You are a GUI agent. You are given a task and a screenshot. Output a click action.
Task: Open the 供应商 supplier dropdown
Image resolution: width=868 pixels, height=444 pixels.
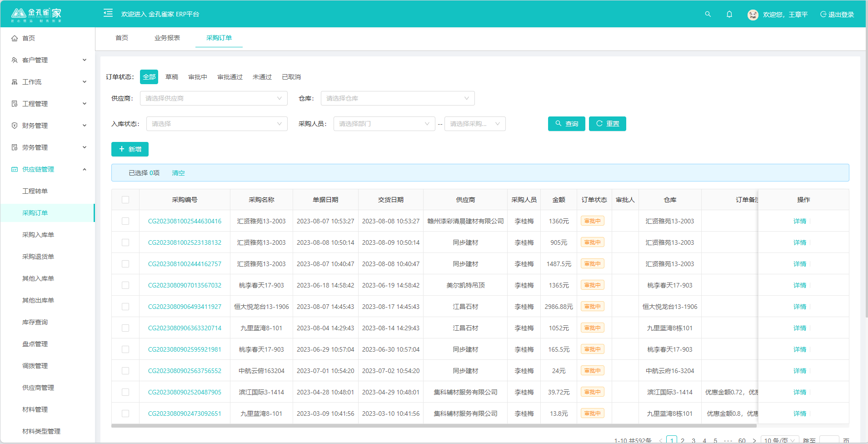pyautogui.click(x=214, y=98)
